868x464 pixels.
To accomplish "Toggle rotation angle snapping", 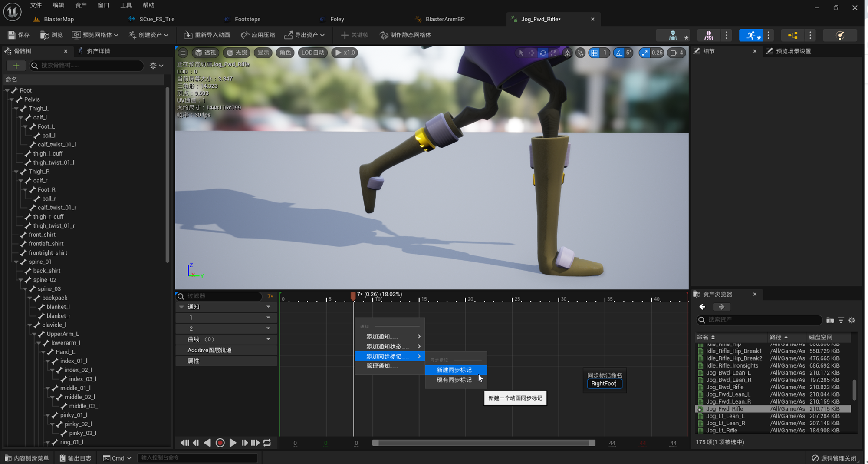I will pyautogui.click(x=619, y=53).
